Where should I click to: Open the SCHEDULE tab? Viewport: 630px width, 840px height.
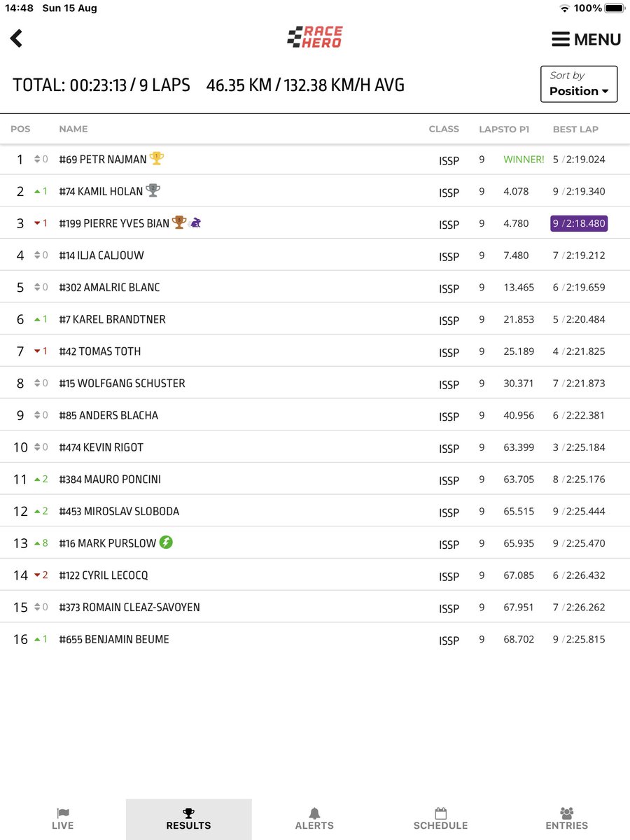[440, 819]
